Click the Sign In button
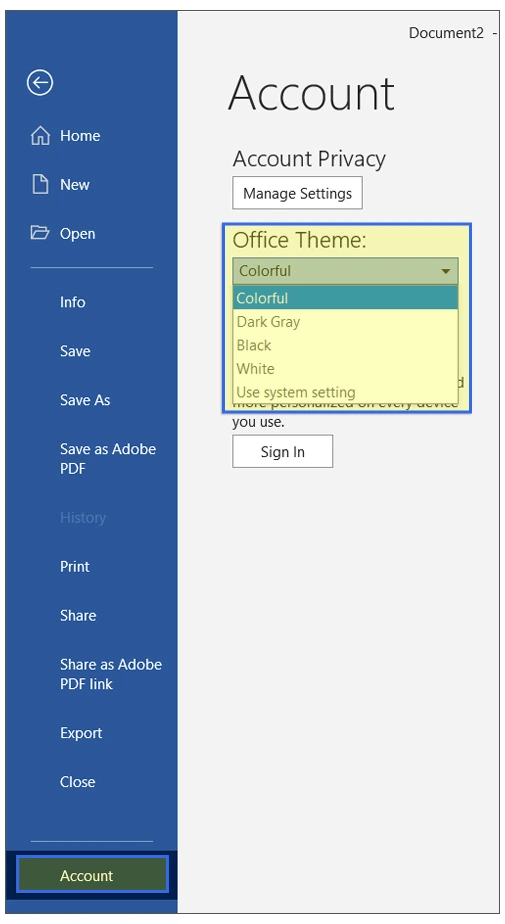Viewport: 505px width, 924px height. point(282,451)
